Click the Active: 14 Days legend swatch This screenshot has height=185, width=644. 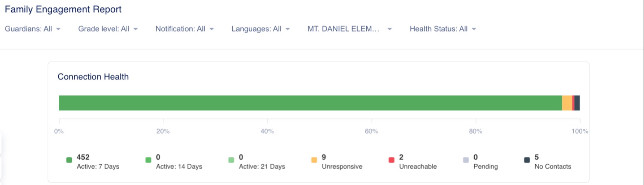point(149,160)
